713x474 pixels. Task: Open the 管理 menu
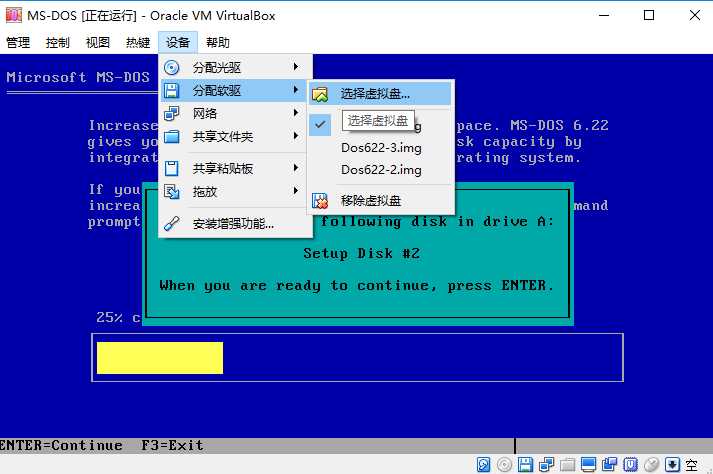point(18,43)
